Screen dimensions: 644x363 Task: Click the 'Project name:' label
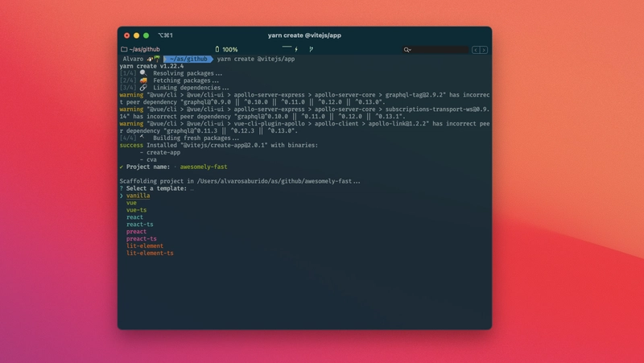click(x=148, y=167)
